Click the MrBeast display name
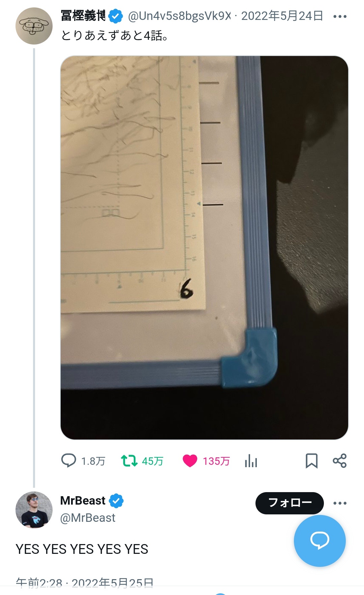This screenshot has height=595, width=364. click(83, 501)
